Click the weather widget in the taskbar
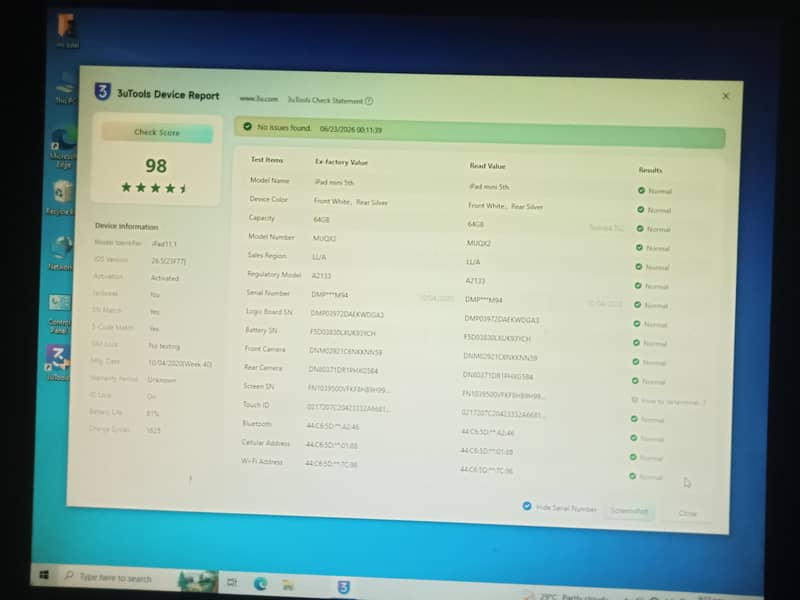 coord(566,596)
